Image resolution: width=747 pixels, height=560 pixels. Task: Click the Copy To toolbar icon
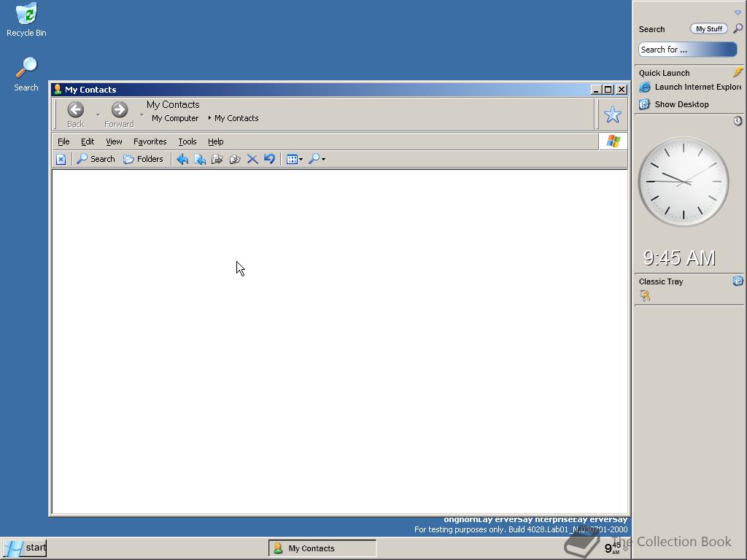pyautogui.click(x=217, y=159)
